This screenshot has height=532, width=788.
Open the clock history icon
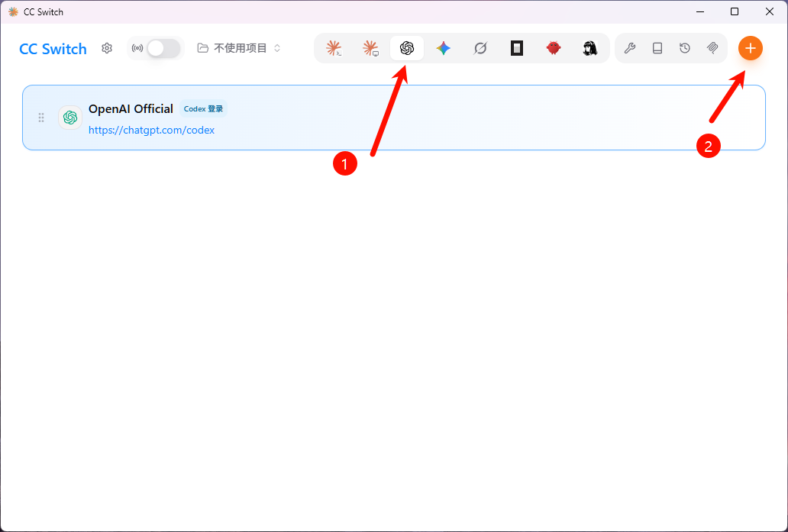[x=685, y=48]
